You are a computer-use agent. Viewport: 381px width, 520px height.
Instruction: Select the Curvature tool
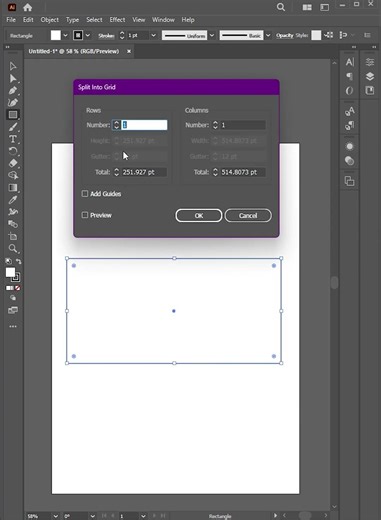(13, 103)
